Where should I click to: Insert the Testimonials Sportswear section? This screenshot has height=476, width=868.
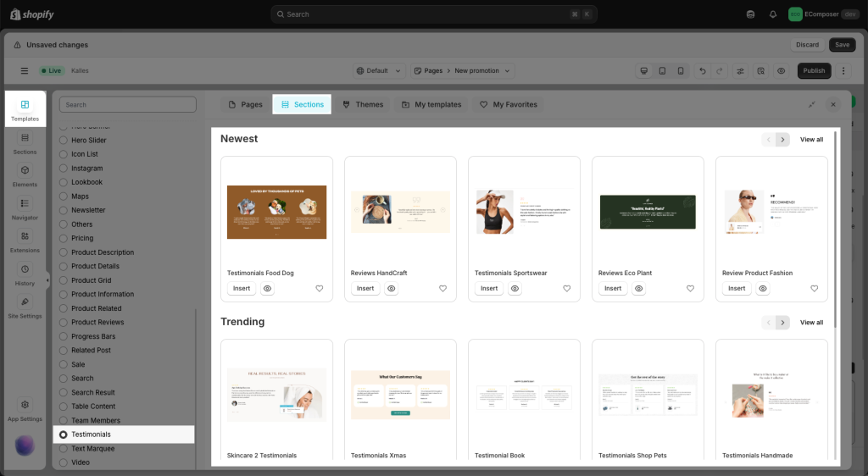coord(489,289)
